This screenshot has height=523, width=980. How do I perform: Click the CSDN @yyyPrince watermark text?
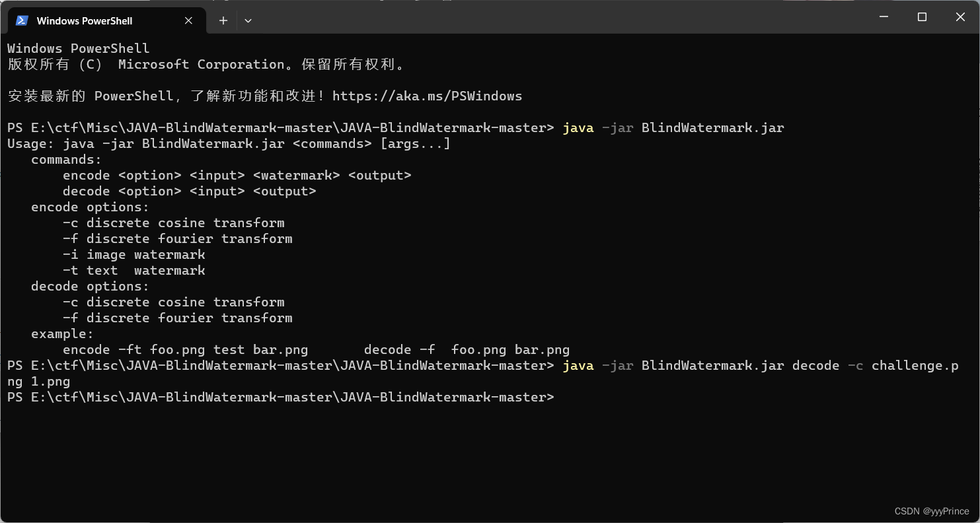click(932, 511)
